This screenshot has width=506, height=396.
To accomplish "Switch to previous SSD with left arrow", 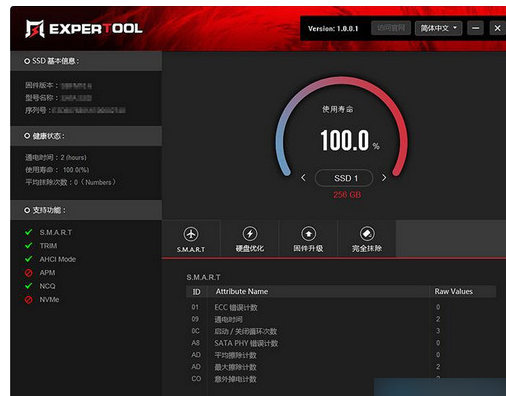I will (303, 178).
